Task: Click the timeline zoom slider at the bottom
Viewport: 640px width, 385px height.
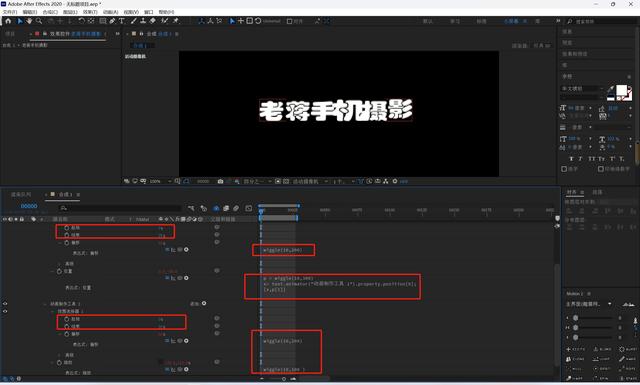Action: pyautogui.click(x=284, y=379)
